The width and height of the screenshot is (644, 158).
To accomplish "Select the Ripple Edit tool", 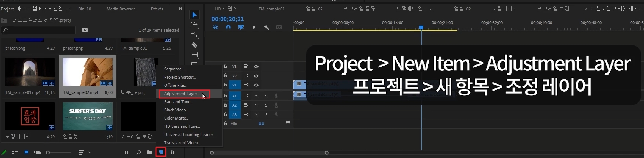I will pos(194,35).
